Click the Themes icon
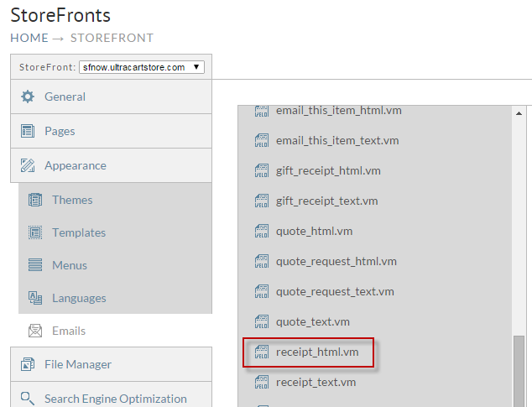Screen dimensions: 532x407 35,200
